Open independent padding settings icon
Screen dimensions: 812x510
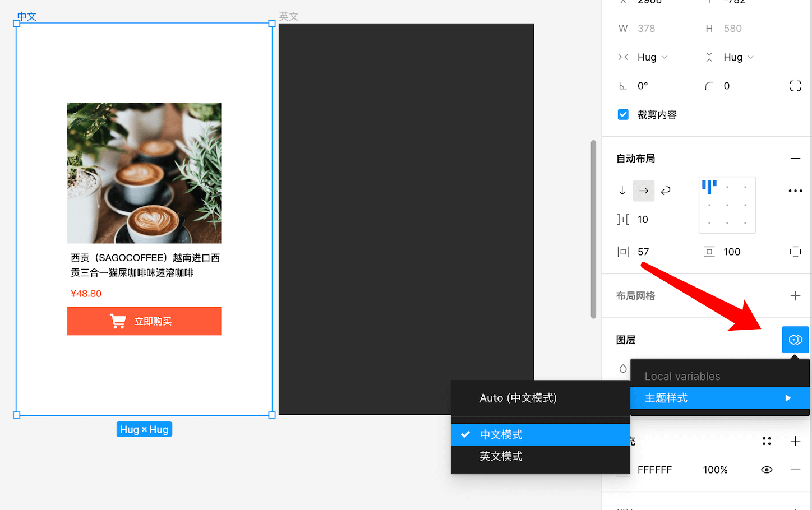[x=796, y=252]
